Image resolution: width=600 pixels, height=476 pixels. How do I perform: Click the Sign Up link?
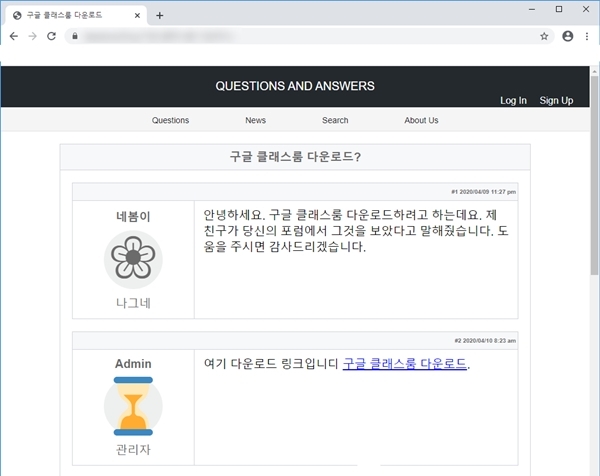(556, 101)
